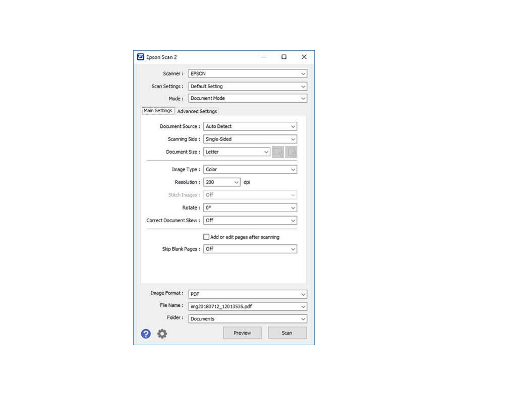The image size is (532, 411).
Task: Open the File Name dropdown
Action: (x=248, y=306)
